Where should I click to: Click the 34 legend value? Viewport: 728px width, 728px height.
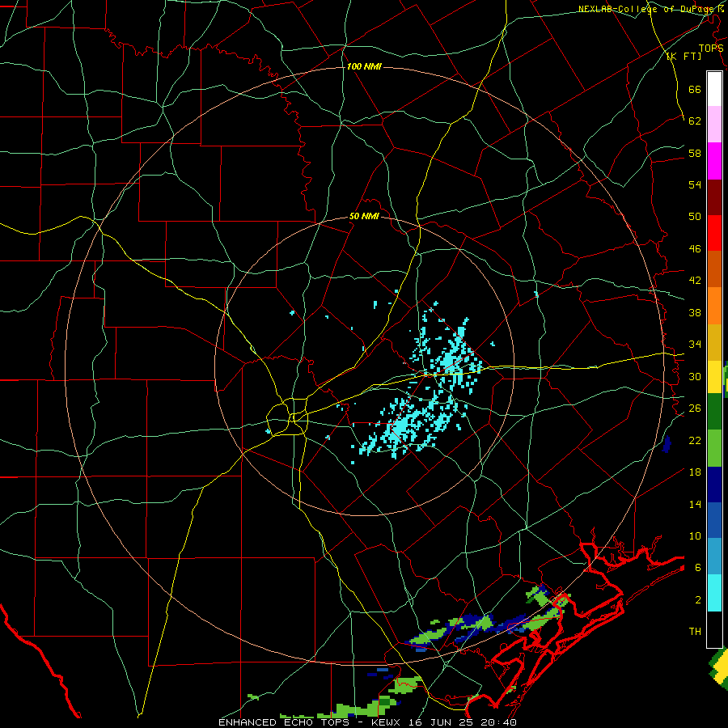click(x=695, y=345)
